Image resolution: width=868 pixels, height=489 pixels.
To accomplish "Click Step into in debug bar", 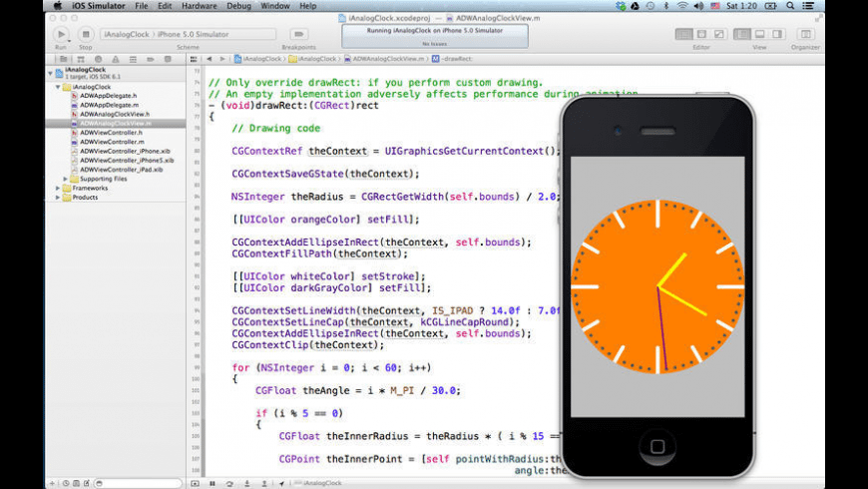I will click(246, 483).
